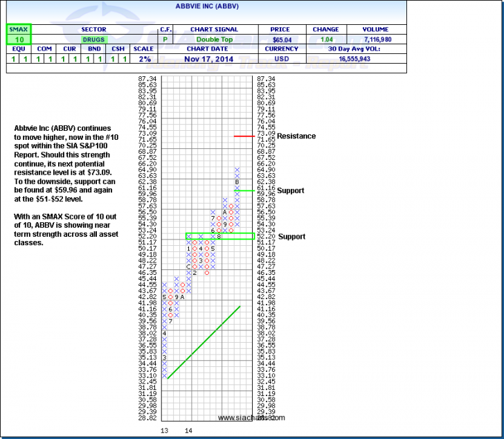Click the www.siacharts.com watermark link
This screenshot has width=504, height=439.
tap(251, 418)
